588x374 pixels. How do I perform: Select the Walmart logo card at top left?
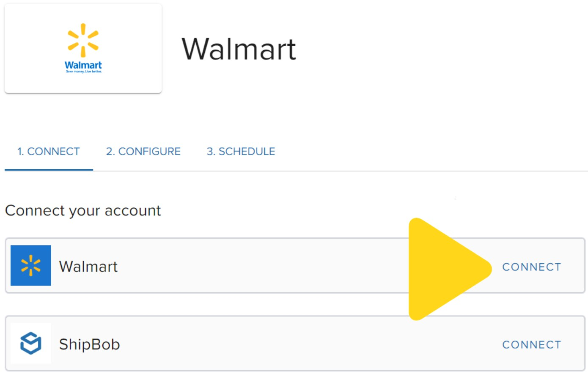point(83,48)
